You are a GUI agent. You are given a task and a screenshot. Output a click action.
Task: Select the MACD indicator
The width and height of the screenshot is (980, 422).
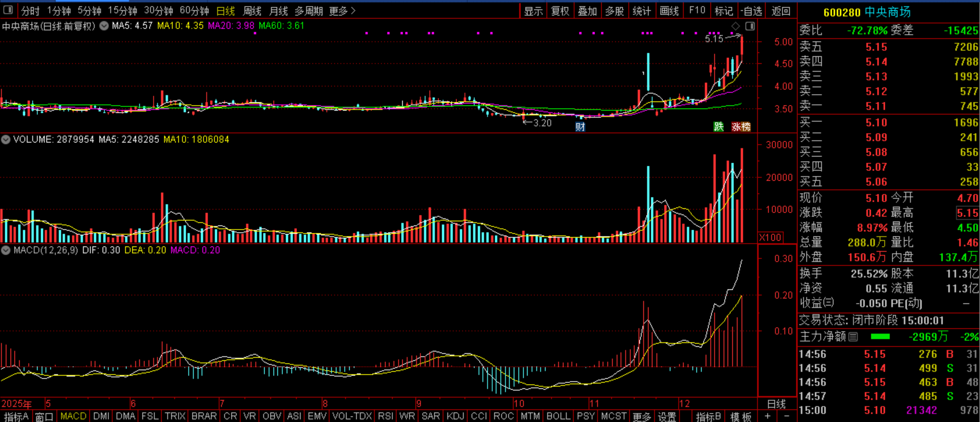pyautogui.click(x=73, y=416)
